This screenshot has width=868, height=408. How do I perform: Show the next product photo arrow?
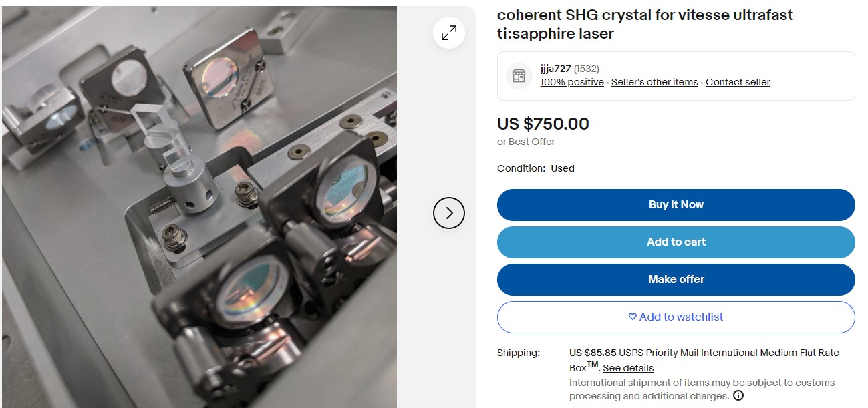coord(449,213)
